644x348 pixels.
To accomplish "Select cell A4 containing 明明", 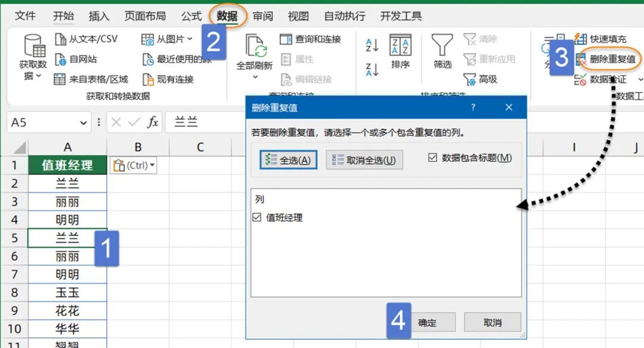I will [x=67, y=220].
